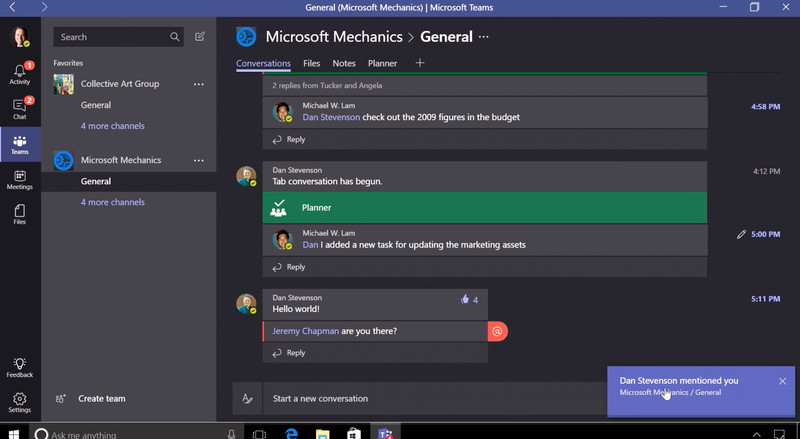Click the Start a new conversation box
Image resolution: width=800 pixels, height=439 pixels.
[434, 399]
